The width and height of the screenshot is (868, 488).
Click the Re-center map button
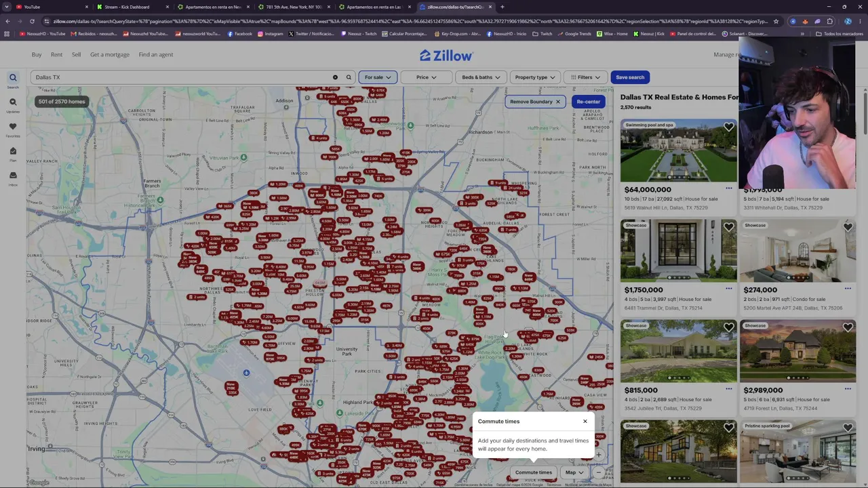coord(588,102)
